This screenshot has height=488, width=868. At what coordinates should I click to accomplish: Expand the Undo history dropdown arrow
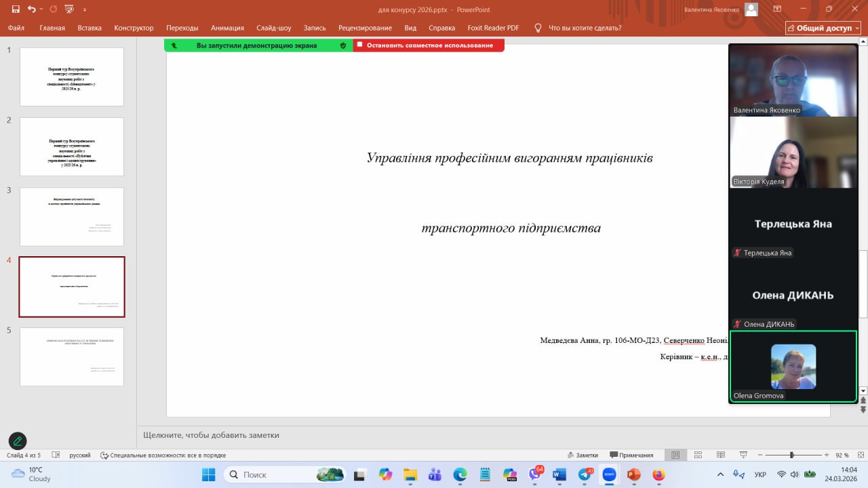coord(41,9)
